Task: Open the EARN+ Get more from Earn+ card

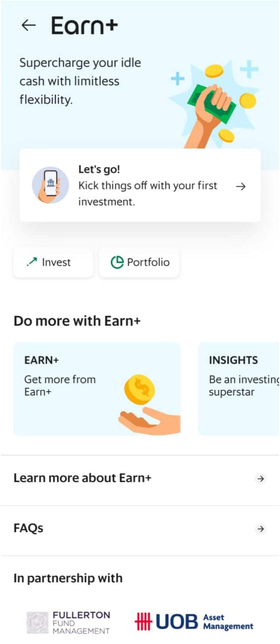Action: (x=97, y=389)
